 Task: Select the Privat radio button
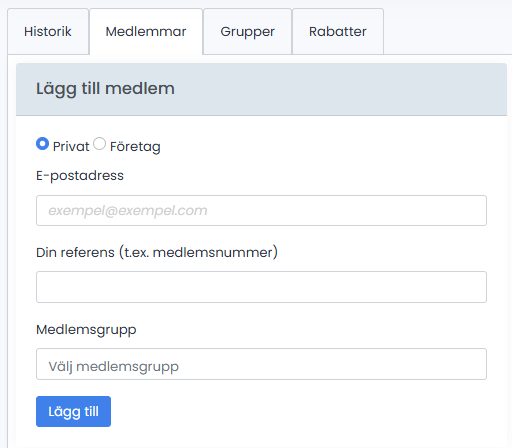43,144
